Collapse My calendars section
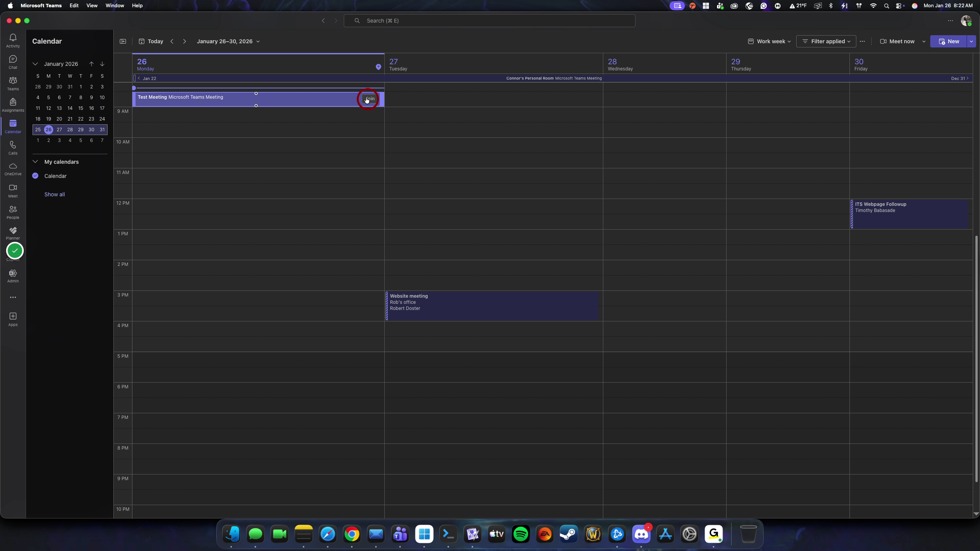Screen dimensions: 980x551 [35, 162]
